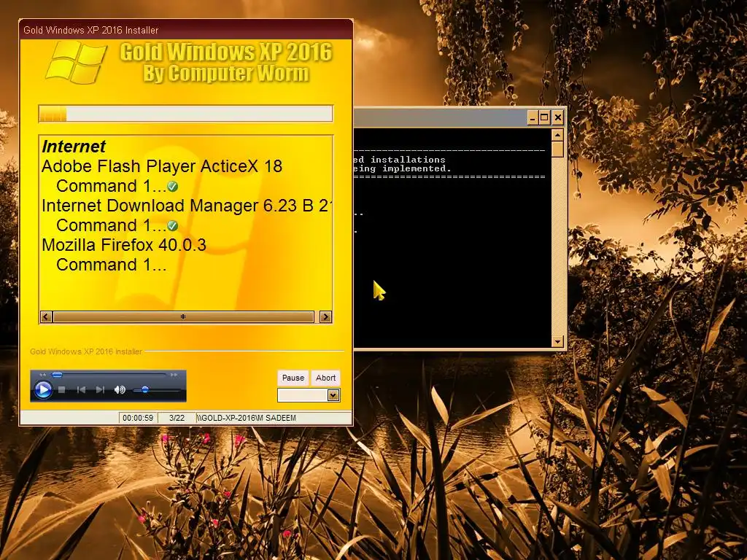Click the Next track button
This screenshot has width=747, height=560.
100,390
